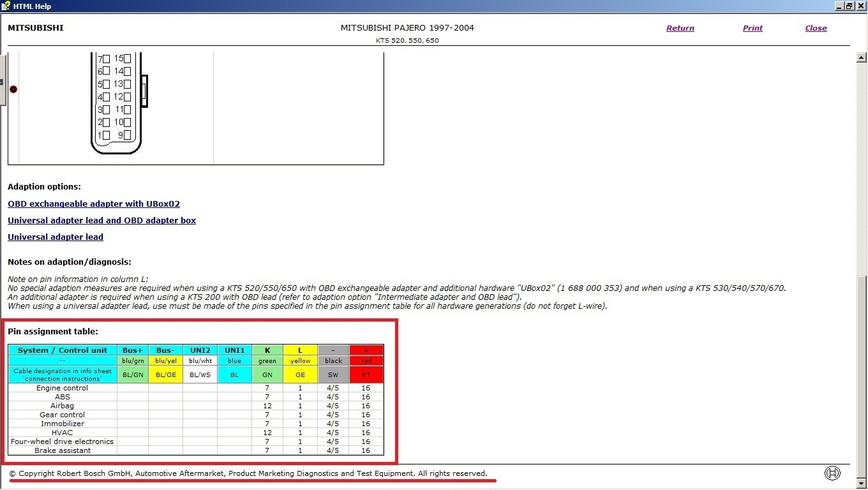Screen dimensions: 868x490
Task: Print the page via Print link
Action: point(752,28)
